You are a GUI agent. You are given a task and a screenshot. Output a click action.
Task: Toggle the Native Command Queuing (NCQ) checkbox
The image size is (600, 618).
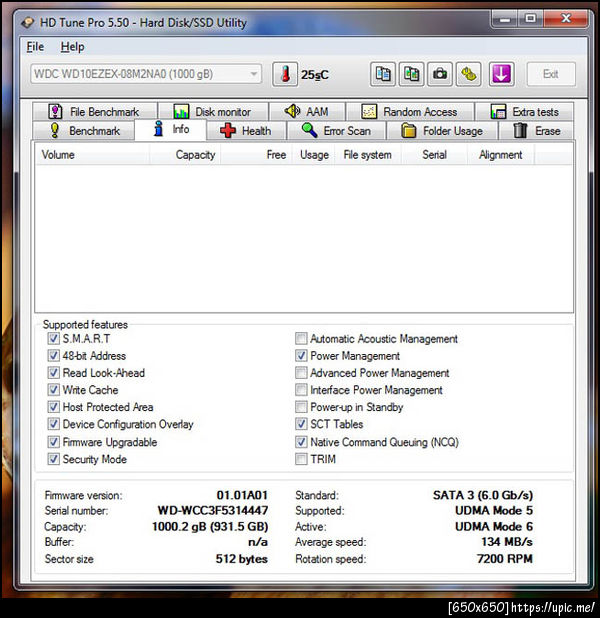(301, 442)
